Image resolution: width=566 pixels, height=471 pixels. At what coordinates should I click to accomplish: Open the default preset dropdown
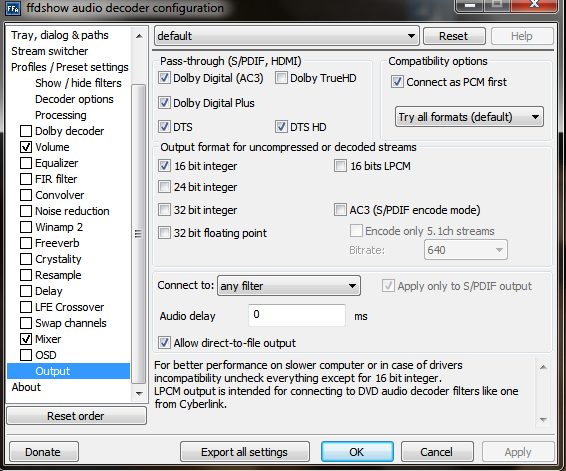[287, 36]
